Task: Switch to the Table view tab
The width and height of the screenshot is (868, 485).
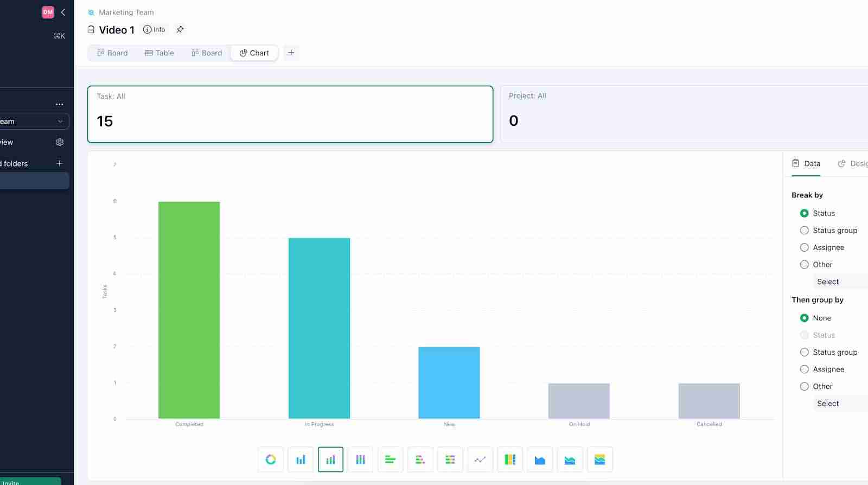Action: click(159, 53)
